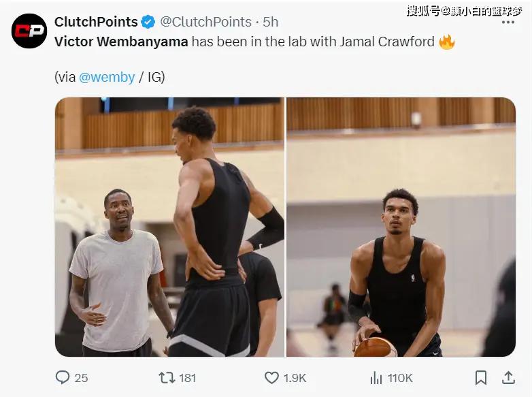Click the share upload arrow icon
Image resolution: width=532 pixels, height=397 pixels.
pyautogui.click(x=508, y=377)
